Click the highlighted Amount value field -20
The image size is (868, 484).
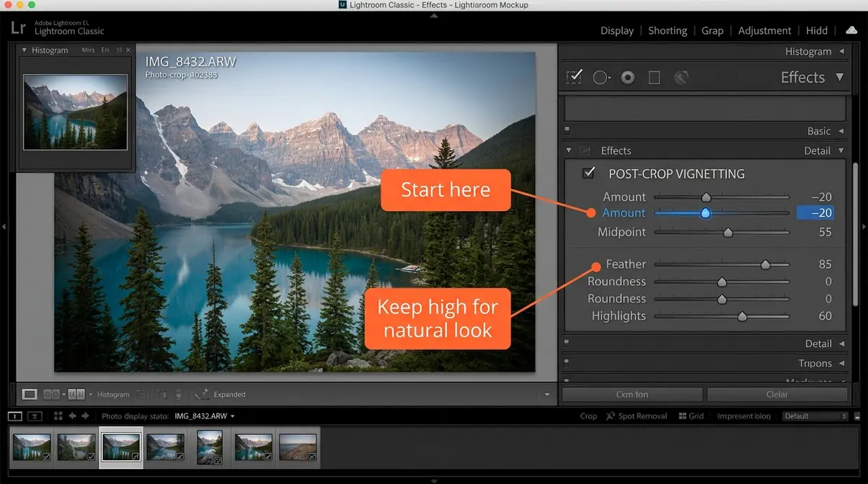coord(815,212)
